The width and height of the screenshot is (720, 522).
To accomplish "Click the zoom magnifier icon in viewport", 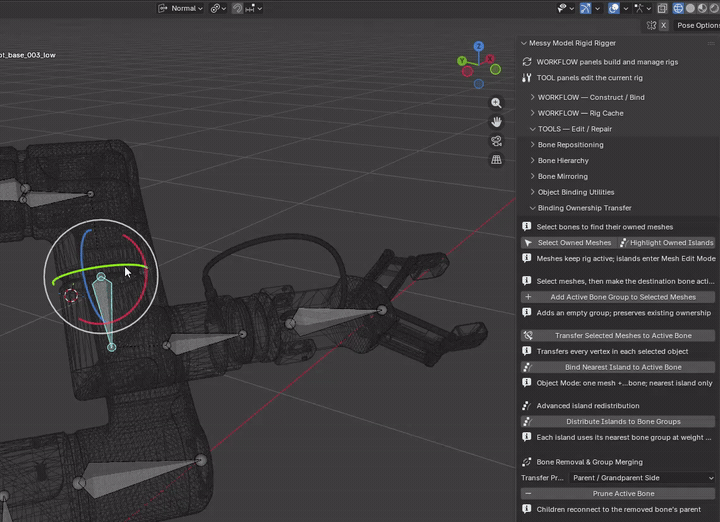I will pyautogui.click(x=496, y=103).
